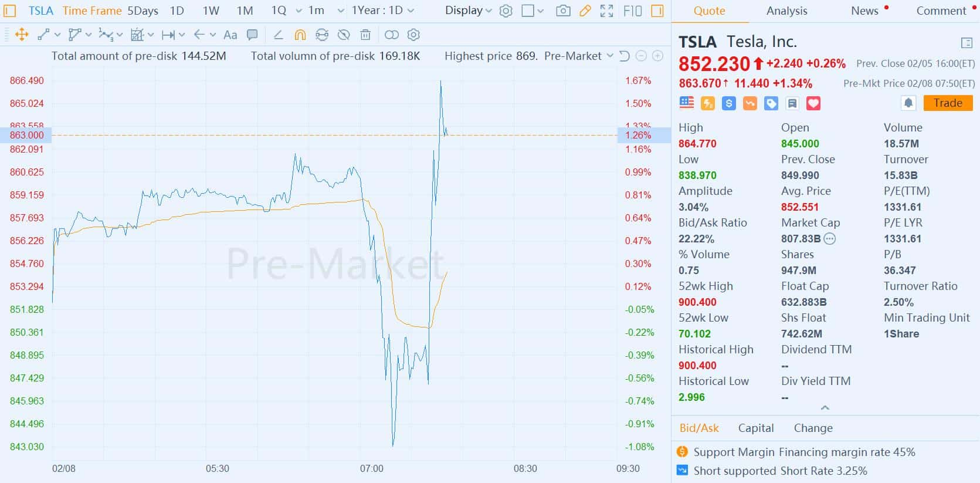This screenshot has width=980, height=483.
Task: Open the comment bubble tool
Action: (x=252, y=35)
